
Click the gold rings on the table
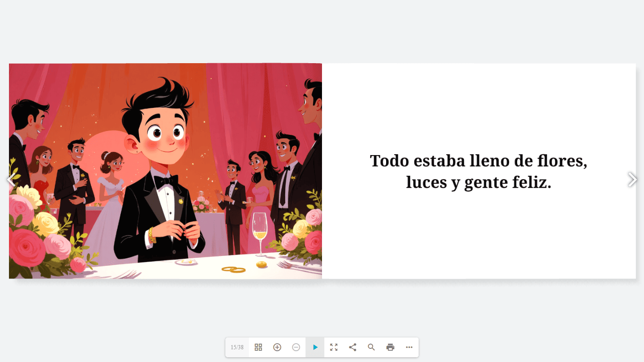[x=234, y=270]
